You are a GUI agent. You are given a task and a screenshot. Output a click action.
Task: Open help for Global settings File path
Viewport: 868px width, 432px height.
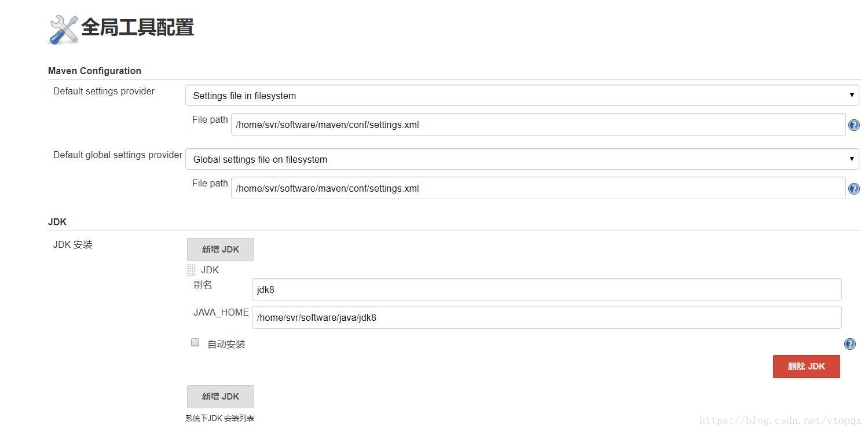(x=854, y=189)
